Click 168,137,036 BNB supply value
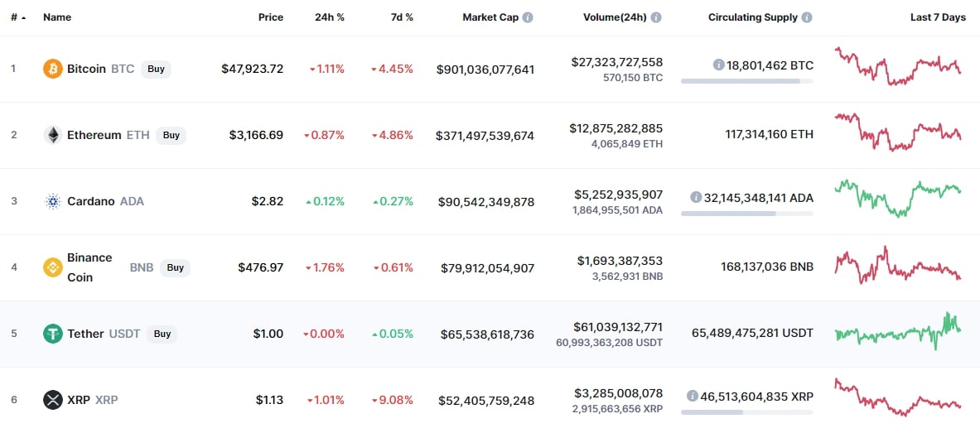Viewport: 980px width, 433px height. coord(767,267)
